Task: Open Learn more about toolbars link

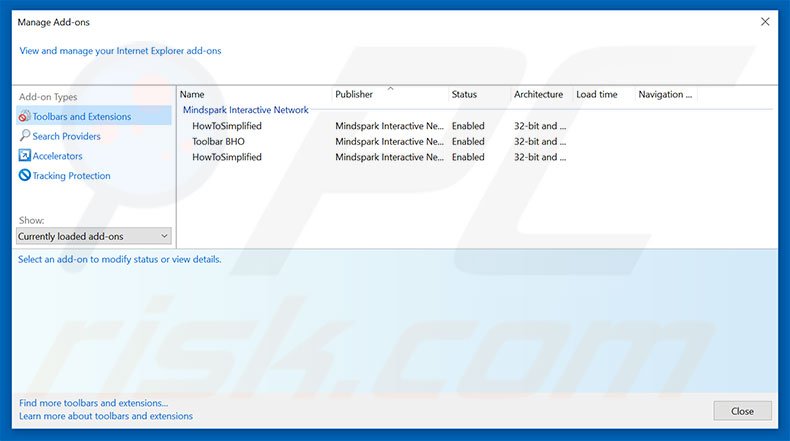Action: [106, 416]
